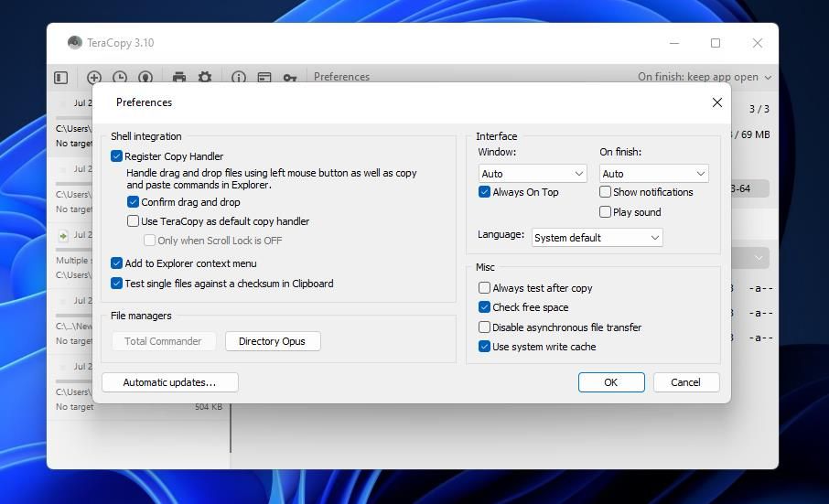Open the Language dropdown showing System default
This screenshot has width=829, height=504.
pyautogui.click(x=597, y=238)
